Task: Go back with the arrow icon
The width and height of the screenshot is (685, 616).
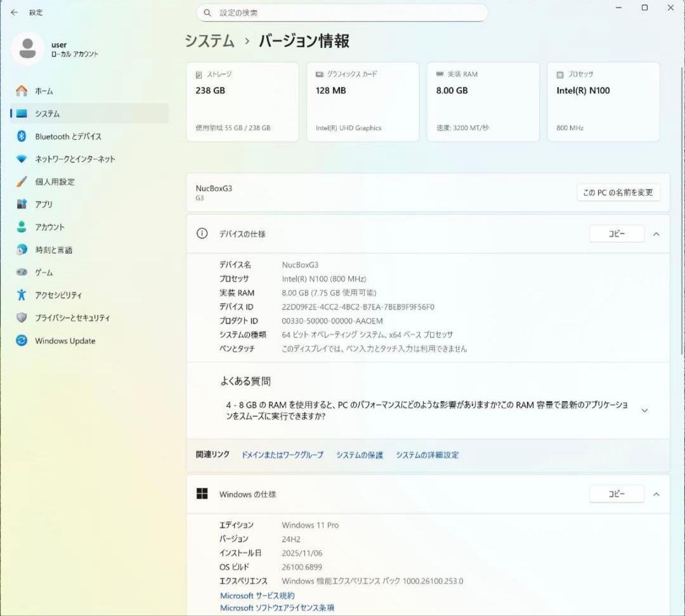Action: click(15, 12)
